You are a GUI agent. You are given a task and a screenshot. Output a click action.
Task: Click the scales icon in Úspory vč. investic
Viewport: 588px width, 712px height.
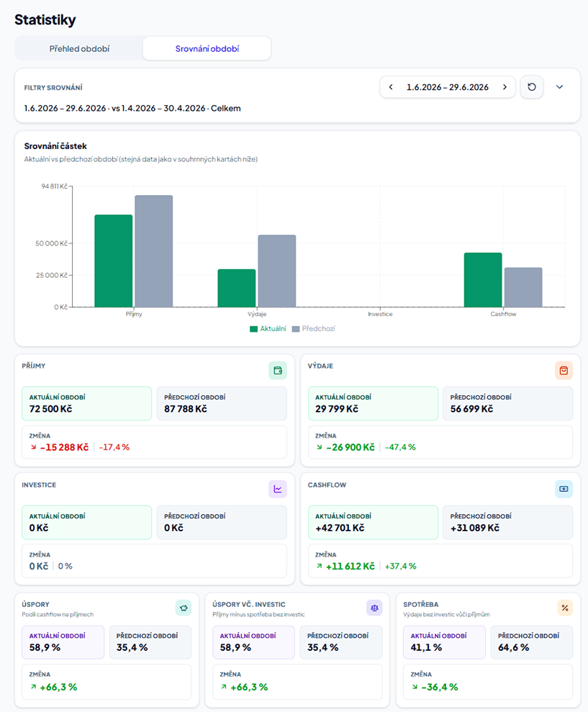click(x=374, y=608)
